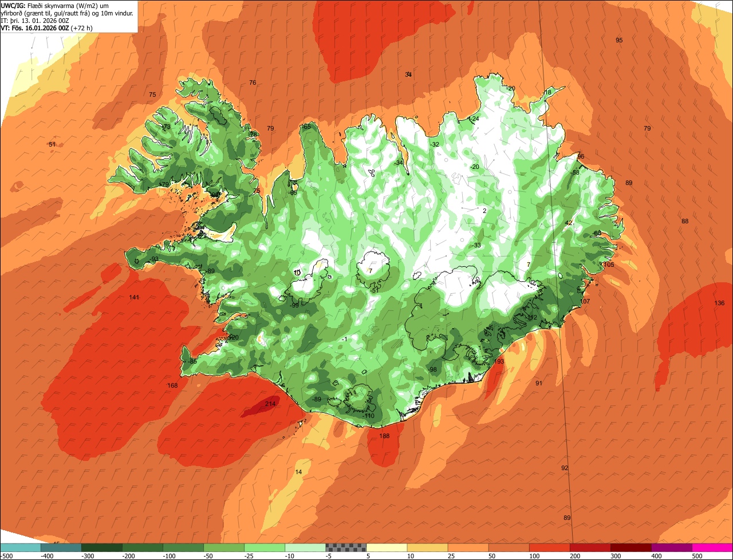Click the map value 136 east of Iceland

pyautogui.click(x=719, y=303)
